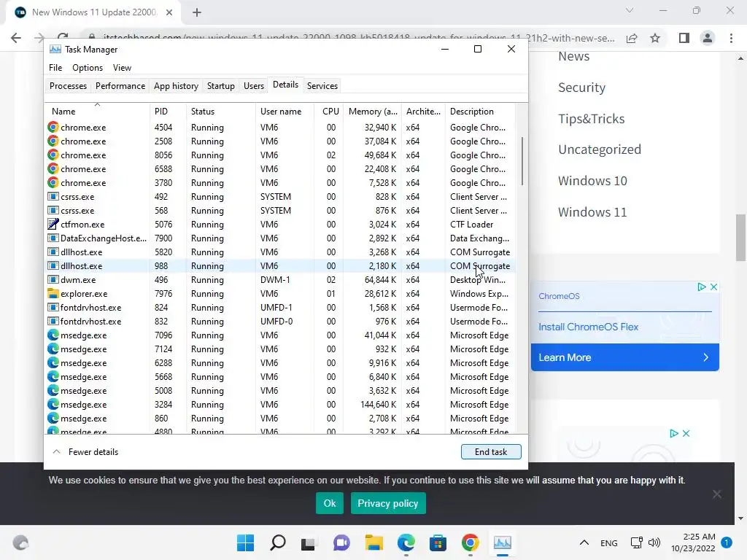Select DataExchangeHost.exe process row
The width and height of the screenshot is (747, 560).
pyautogui.click(x=281, y=238)
